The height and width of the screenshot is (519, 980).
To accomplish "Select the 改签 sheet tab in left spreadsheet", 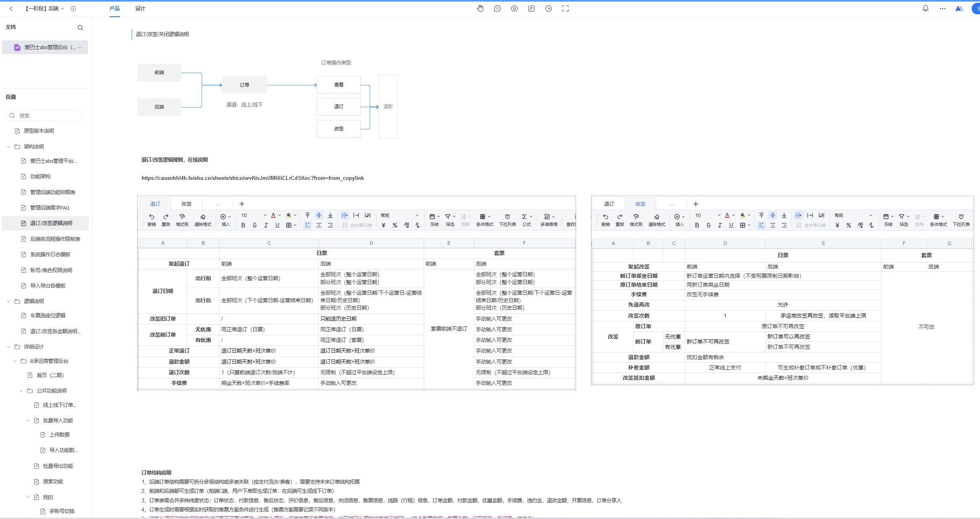I will click(x=186, y=204).
